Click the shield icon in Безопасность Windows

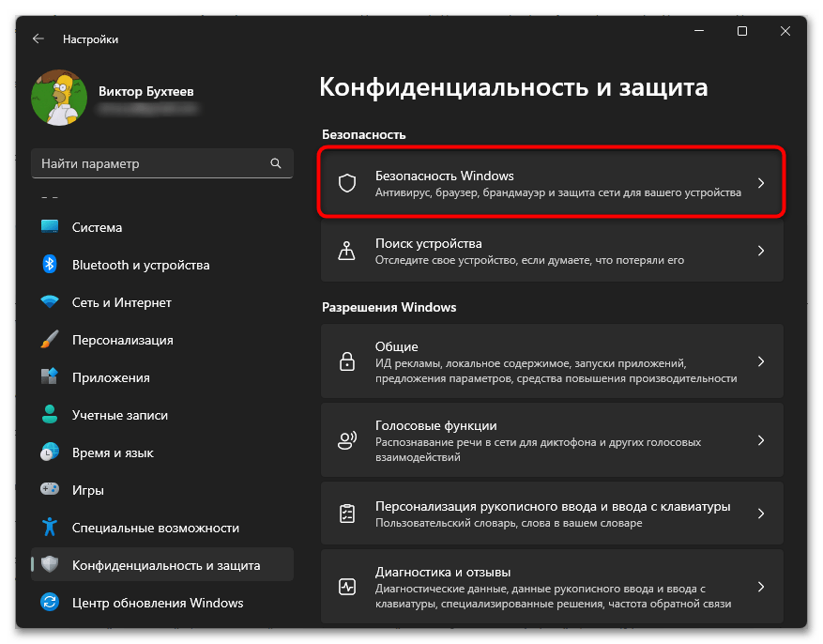347,183
